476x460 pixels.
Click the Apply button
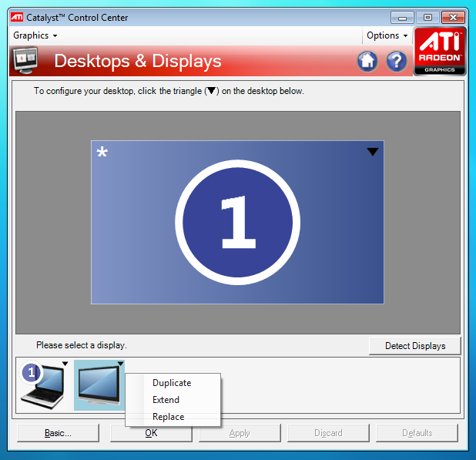point(240,433)
